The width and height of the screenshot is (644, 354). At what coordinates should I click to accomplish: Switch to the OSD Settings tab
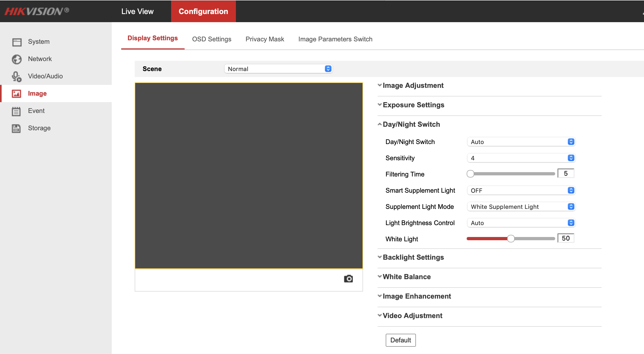point(212,39)
